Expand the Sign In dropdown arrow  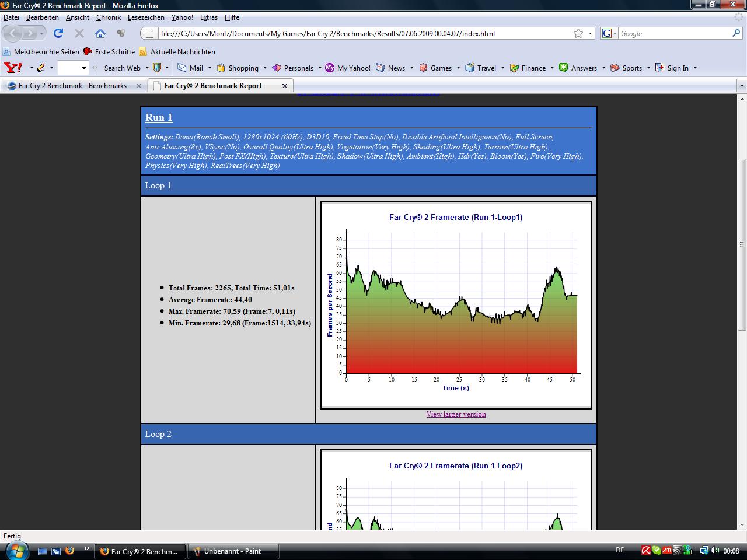point(695,68)
